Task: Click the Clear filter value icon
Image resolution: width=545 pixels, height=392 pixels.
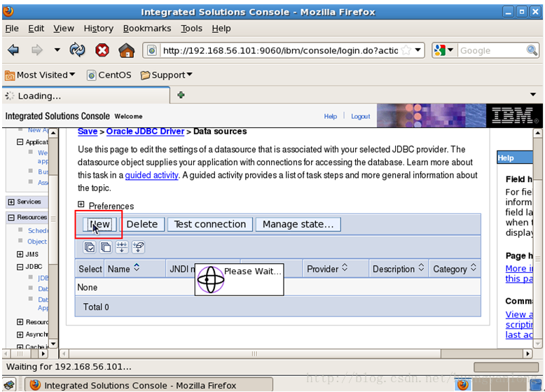Action: (x=138, y=247)
